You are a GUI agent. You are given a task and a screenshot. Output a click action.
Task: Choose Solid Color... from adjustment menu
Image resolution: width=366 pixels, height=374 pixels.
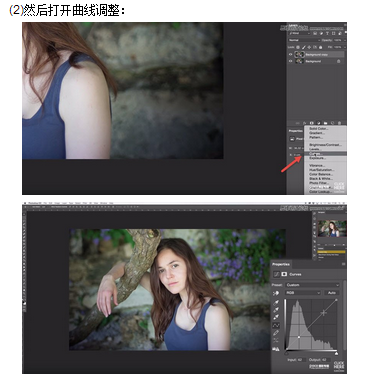click(x=319, y=129)
